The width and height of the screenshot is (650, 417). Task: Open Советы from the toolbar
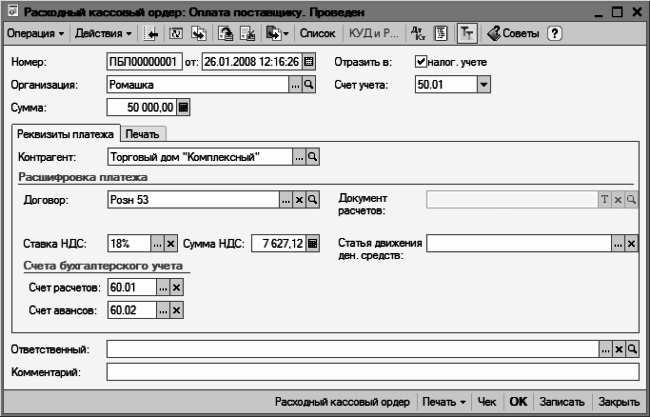coord(513,34)
